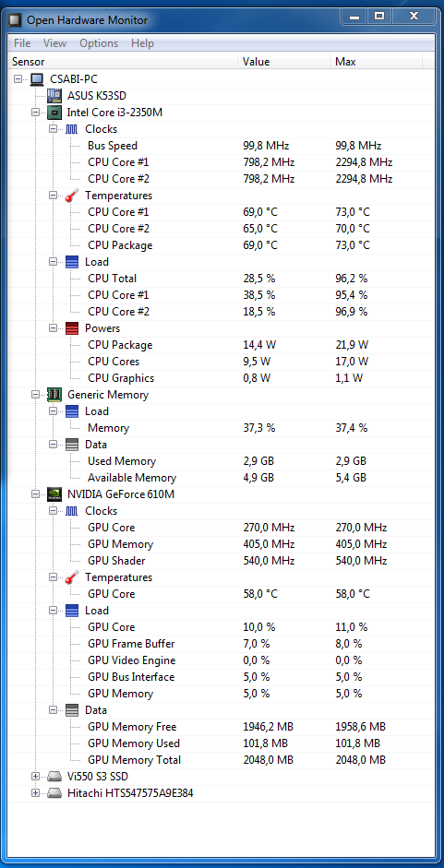
Task: Click the Value column header
Action: pos(285,62)
